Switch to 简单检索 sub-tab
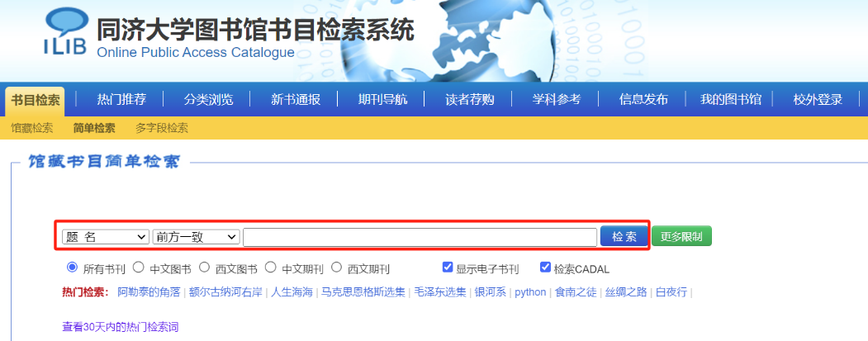Image resolution: width=868 pixels, height=341 pixels. pos(94,129)
